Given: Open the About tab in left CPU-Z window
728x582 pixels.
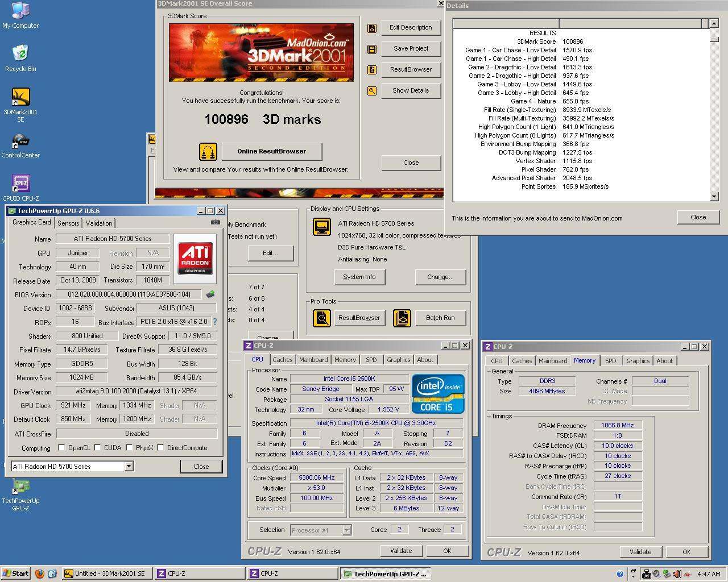Looking at the screenshot, I should (x=425, y=360).
